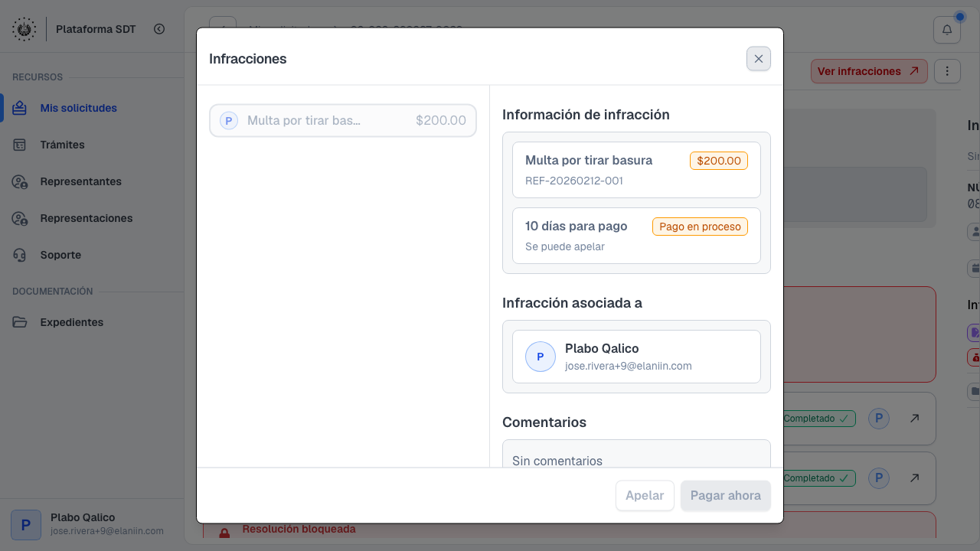Close the Infracciones dialog

click(x=759, y=59)
